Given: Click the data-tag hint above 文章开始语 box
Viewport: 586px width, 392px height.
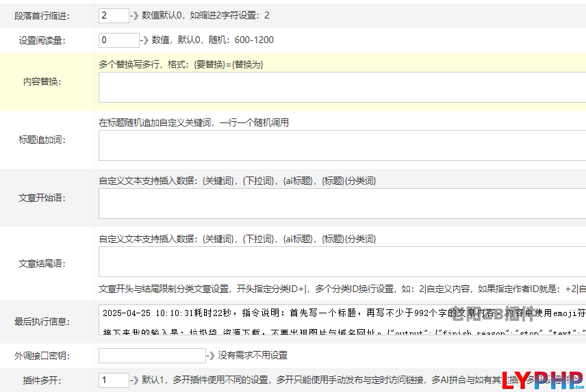Looking at the screenshot, I should pyautogui.click(x=238, y=181).
